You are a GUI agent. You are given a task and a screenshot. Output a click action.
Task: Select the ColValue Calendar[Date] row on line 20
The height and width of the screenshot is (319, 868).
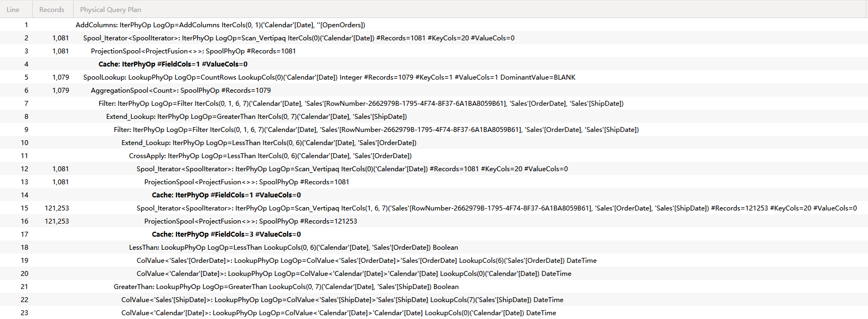tap(434, 274)
